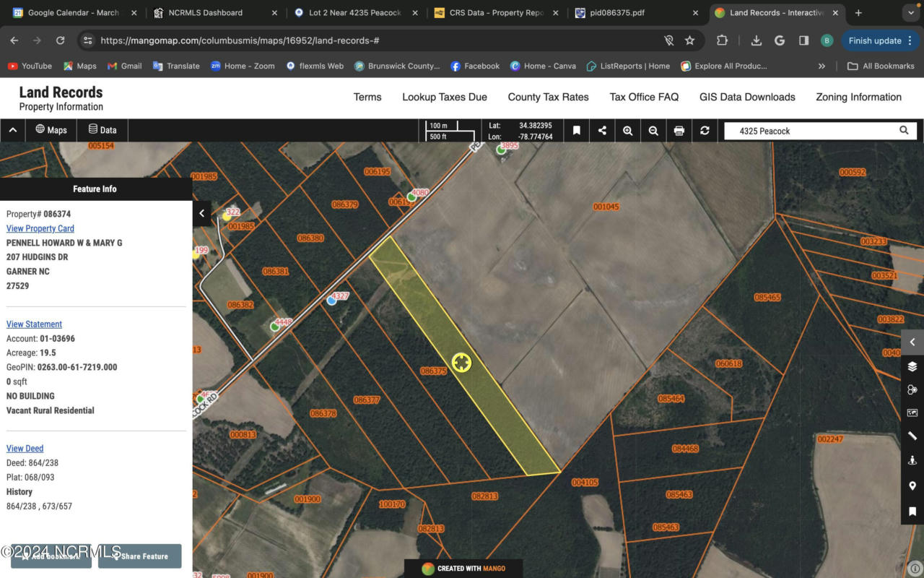Open Chrome extensions puzzle icon

tap(722, 40)
